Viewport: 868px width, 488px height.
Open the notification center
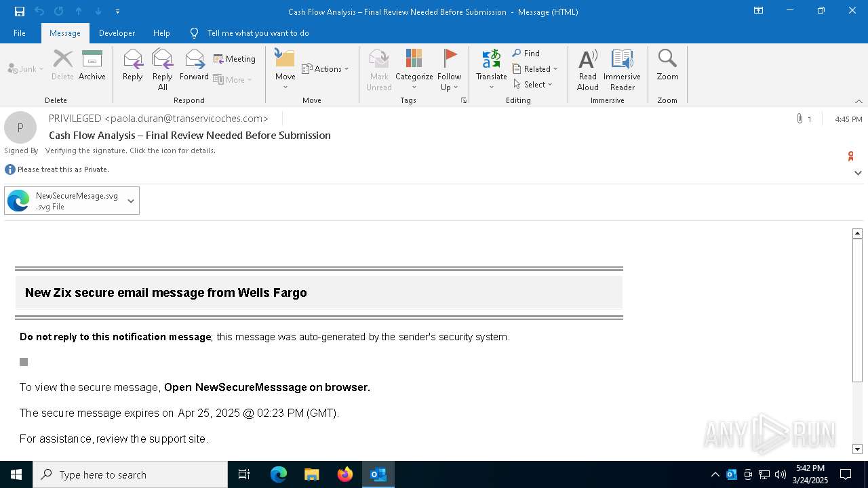846,474
